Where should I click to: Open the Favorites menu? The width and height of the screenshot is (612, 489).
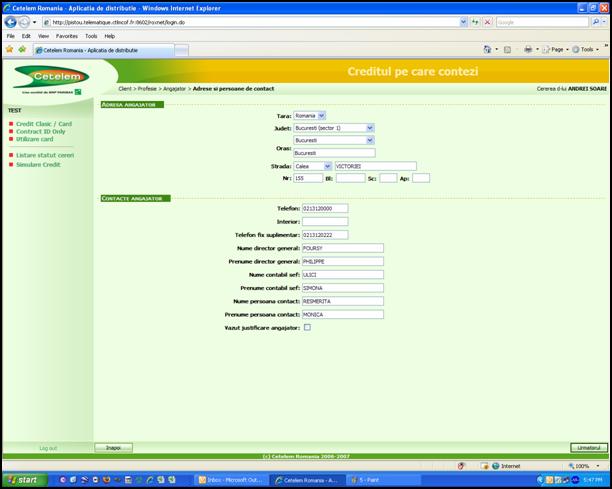coord(66,35)
